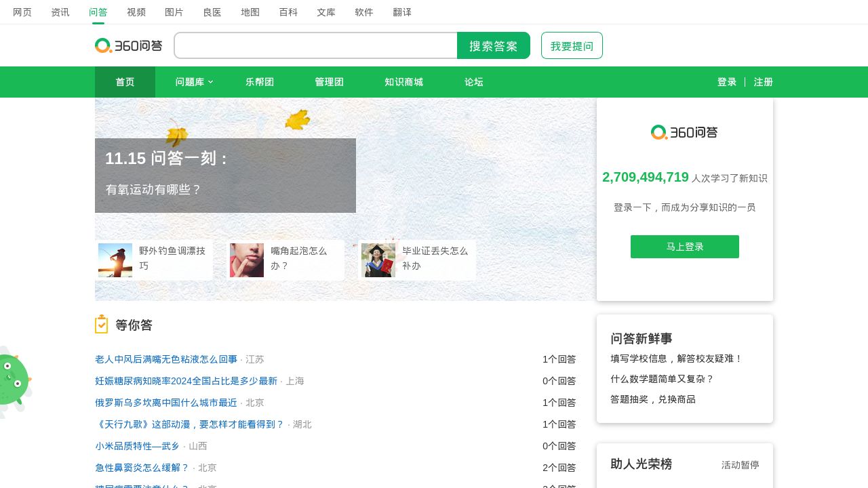Screen dimensions: 868x488
Task: Open 有氧运动有哪些 featured question
Action: point(153,190)
